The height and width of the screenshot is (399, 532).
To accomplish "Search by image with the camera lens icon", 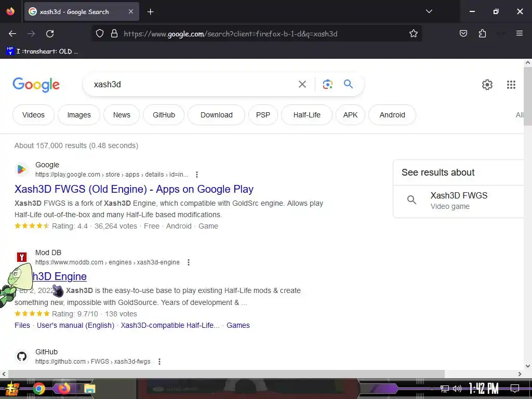I will (327, 84).
